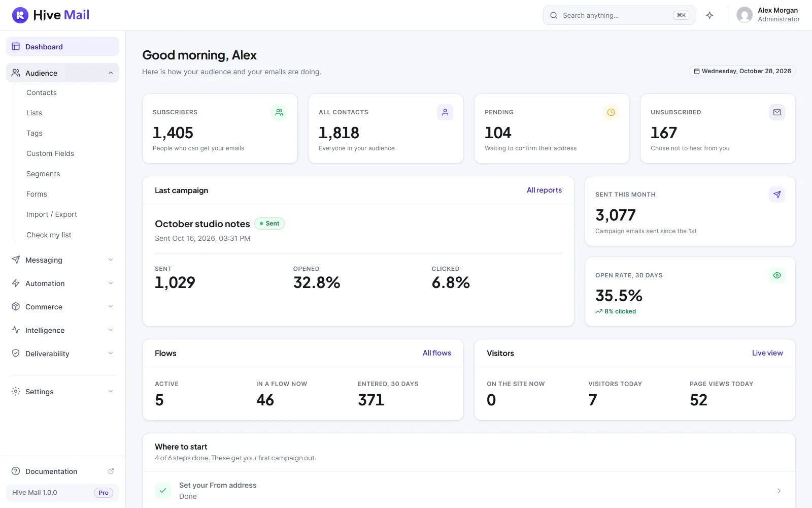Open the All reports link
The width and height of the screenshot is (812, 508).
tap(544, 190)
